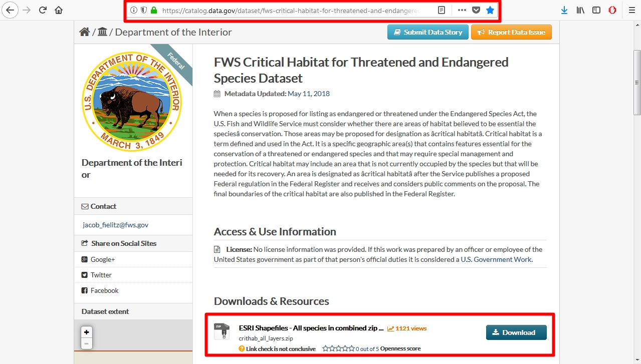This screenshot has height=364, width=641.
Task: Click the 1121 views indicator
Action: click(x=407, y=328)
